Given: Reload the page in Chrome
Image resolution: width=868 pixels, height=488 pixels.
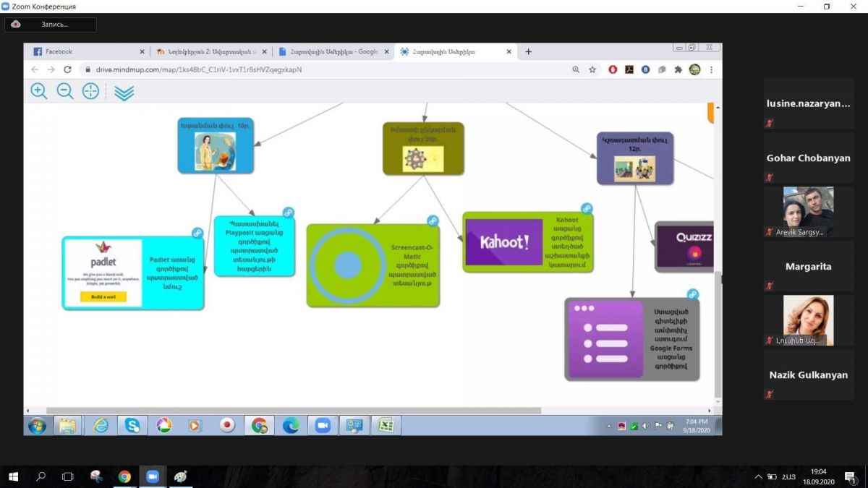Looking at the screenshot, I should tap(68, 70).
